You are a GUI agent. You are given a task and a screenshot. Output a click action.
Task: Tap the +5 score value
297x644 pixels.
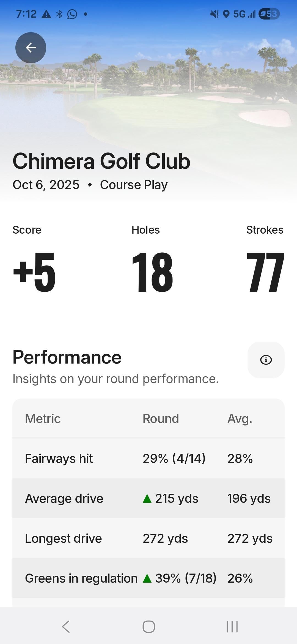tap(34, 272)
